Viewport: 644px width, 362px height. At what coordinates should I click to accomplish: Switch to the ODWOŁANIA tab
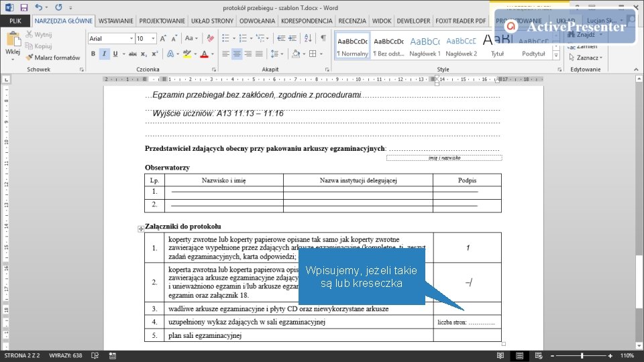pyautogui.click(x=257, y=21)
